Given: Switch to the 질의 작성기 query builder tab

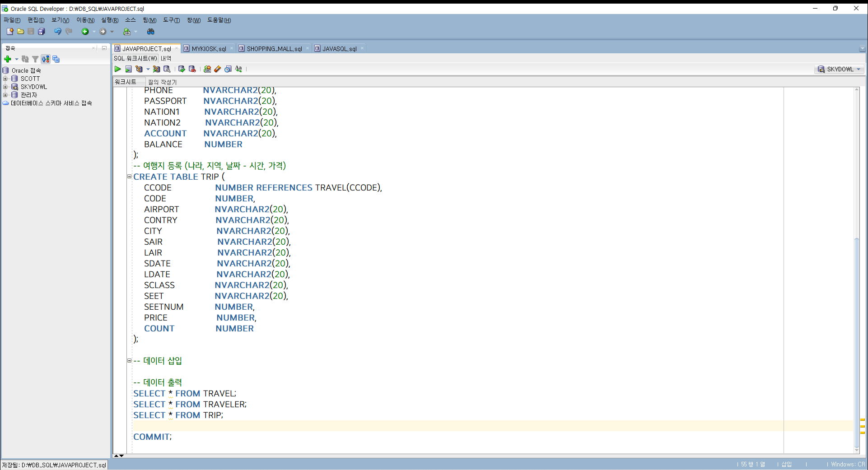Looking at the screenshot, I should pos(162,82).
